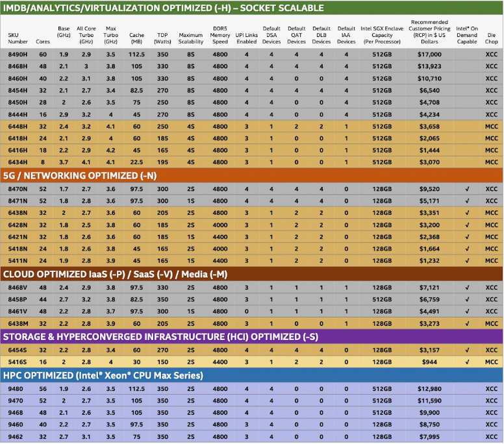Click the 5418N SKU cell
Image resolution: width=504 pixels, height=444 pixels.
(18, 249)
